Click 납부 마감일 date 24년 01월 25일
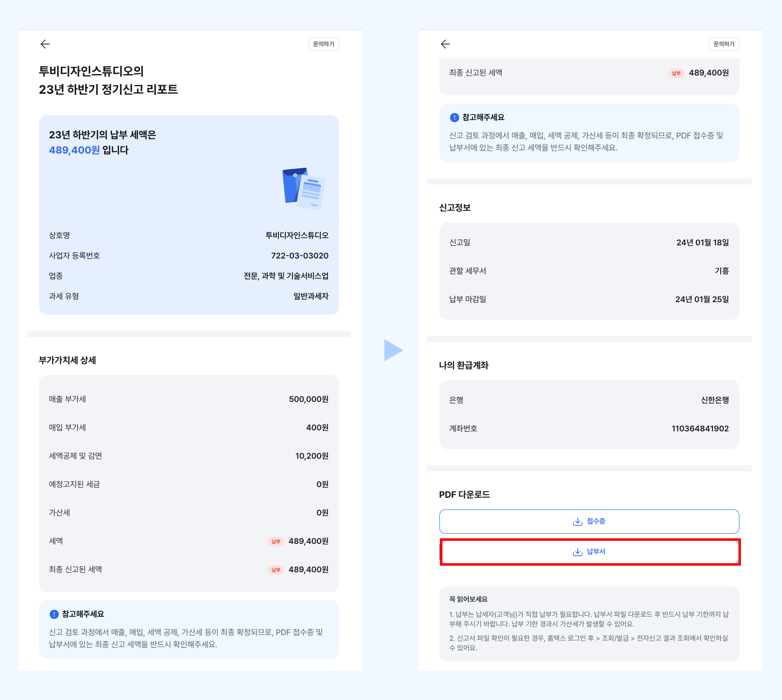 [702, 300]
